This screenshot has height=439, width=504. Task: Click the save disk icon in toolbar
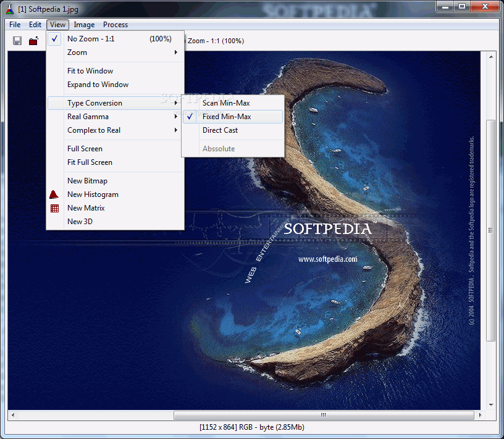(17, 41)
